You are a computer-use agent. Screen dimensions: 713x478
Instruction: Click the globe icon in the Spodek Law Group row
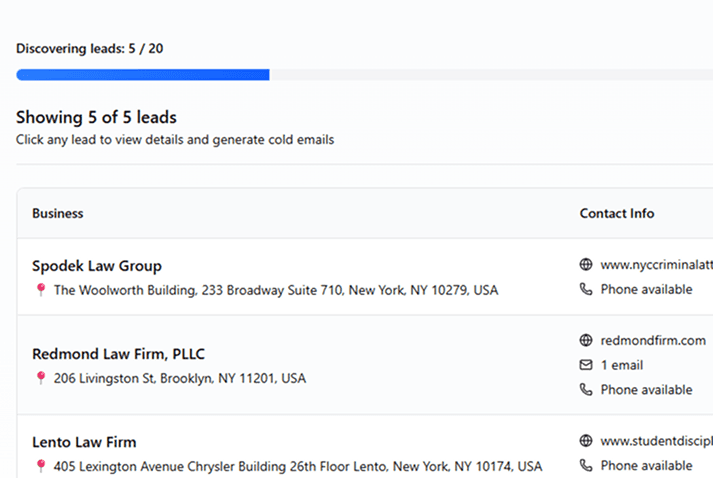(586, 265)
